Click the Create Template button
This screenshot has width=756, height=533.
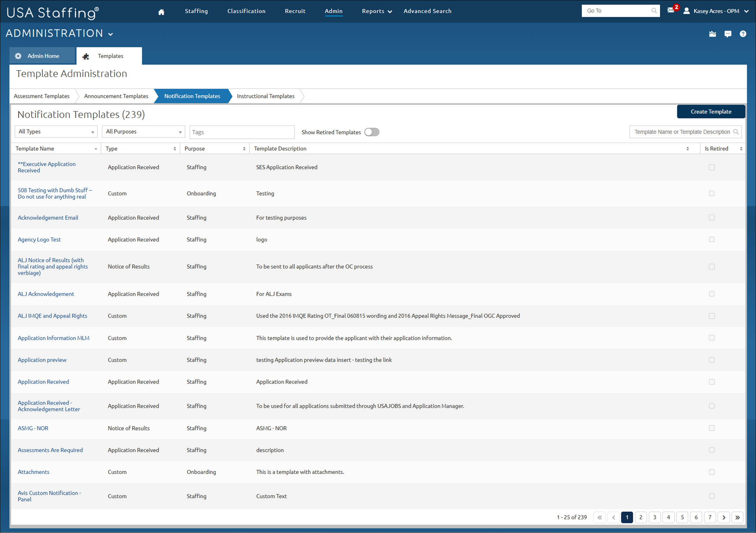pos(711,111)
